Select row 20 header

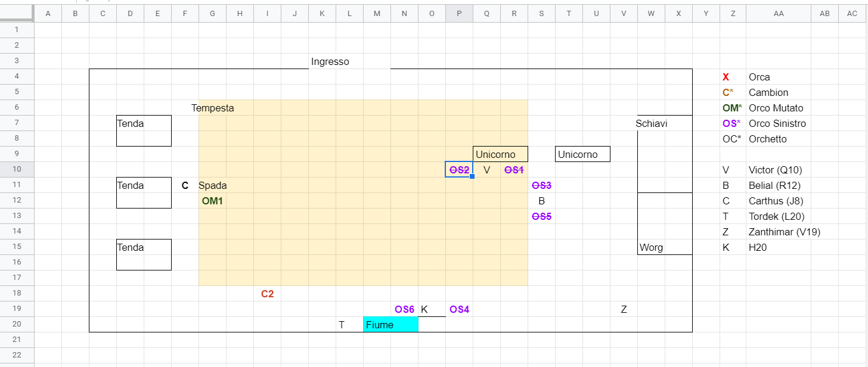click(x=17, y=325)
